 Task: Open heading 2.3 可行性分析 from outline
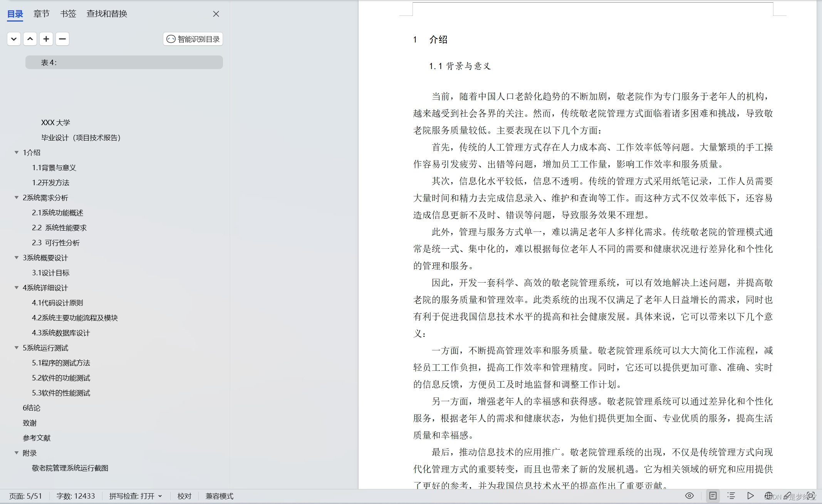(x=56, y=243)
